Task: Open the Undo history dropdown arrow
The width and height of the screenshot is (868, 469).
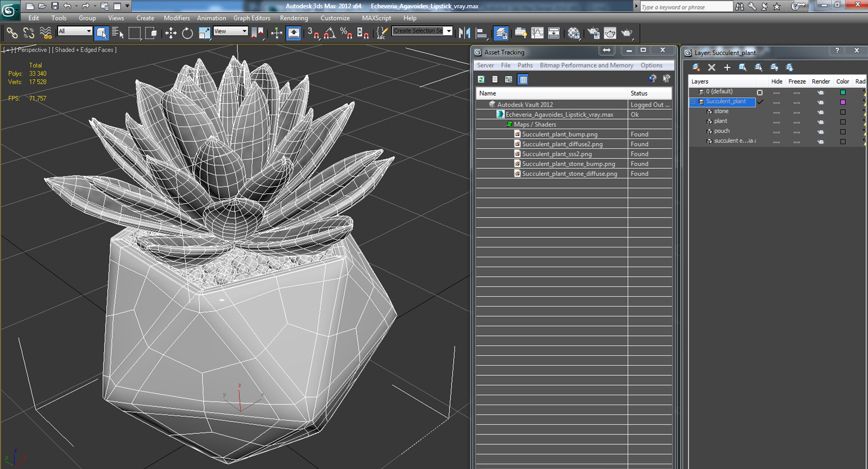Action: pos(76,6)
